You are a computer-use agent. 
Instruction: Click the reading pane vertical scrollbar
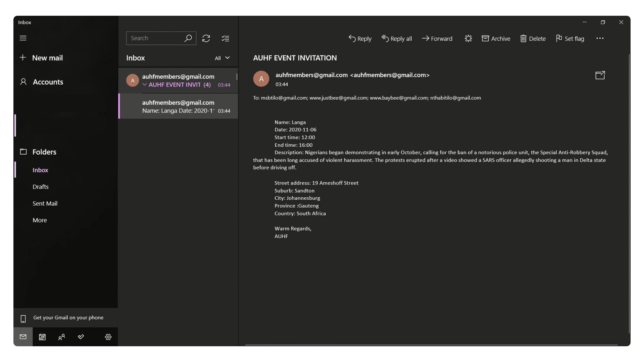629,194
